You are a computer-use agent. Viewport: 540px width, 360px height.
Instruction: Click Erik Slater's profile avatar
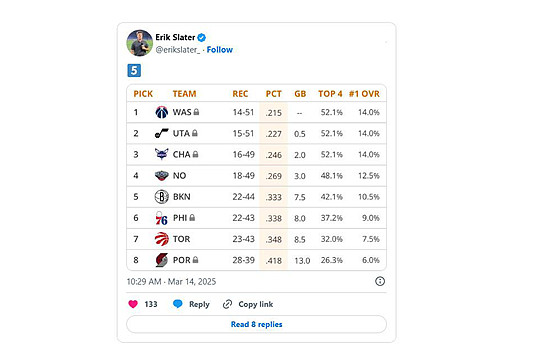[139, 43]
